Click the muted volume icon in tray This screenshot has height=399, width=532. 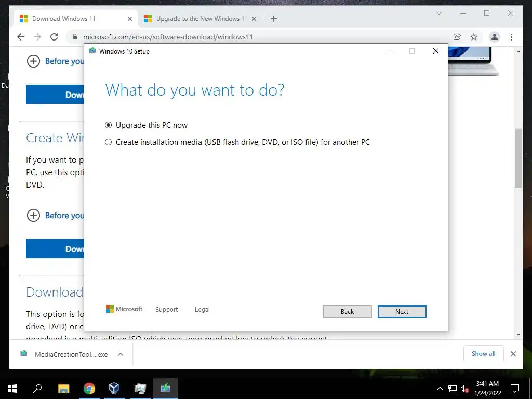[465, 389]
